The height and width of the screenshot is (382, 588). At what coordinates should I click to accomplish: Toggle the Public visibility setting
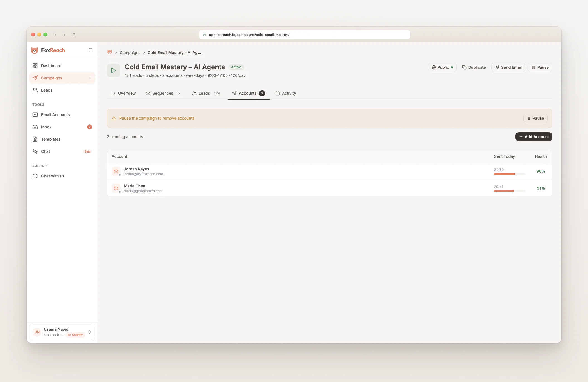pyautogui.click(x=442, y=67)
